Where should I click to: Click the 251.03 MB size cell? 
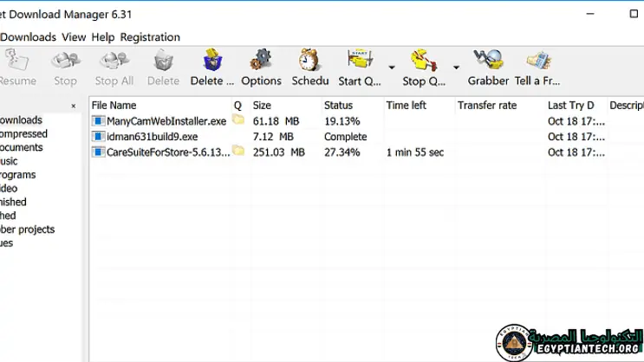click(x=278, y=152)
